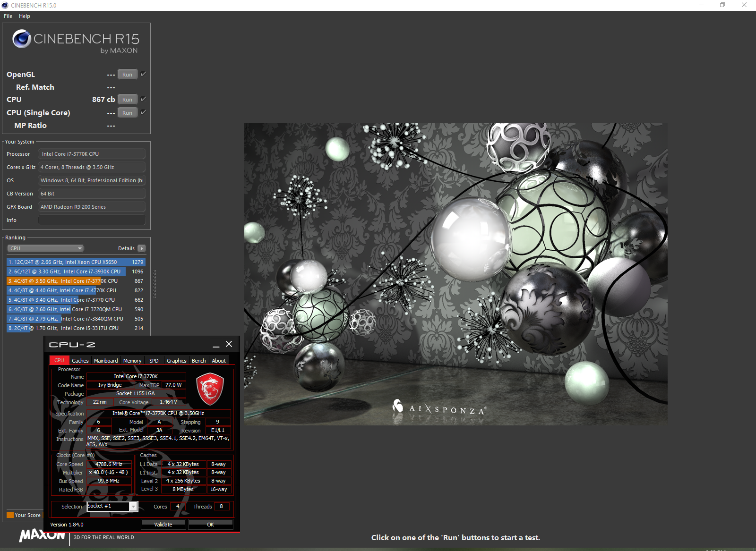Maximize or restore the Cinebench window

[722, 5]
